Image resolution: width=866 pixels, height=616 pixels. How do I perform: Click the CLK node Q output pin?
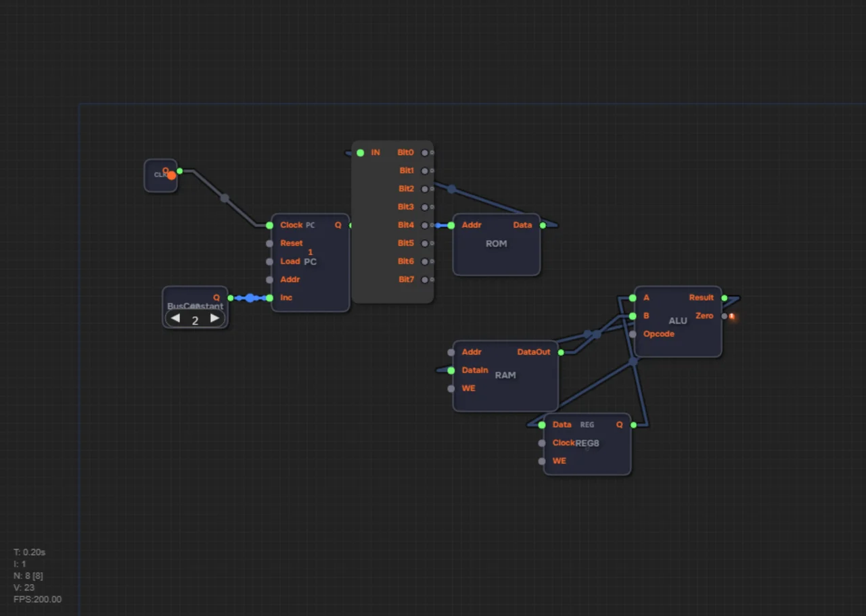pyautogui.click(x=179, y=171)
